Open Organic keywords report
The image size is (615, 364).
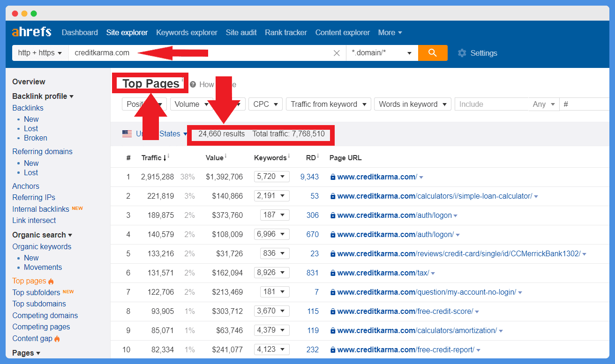(42, 246)
